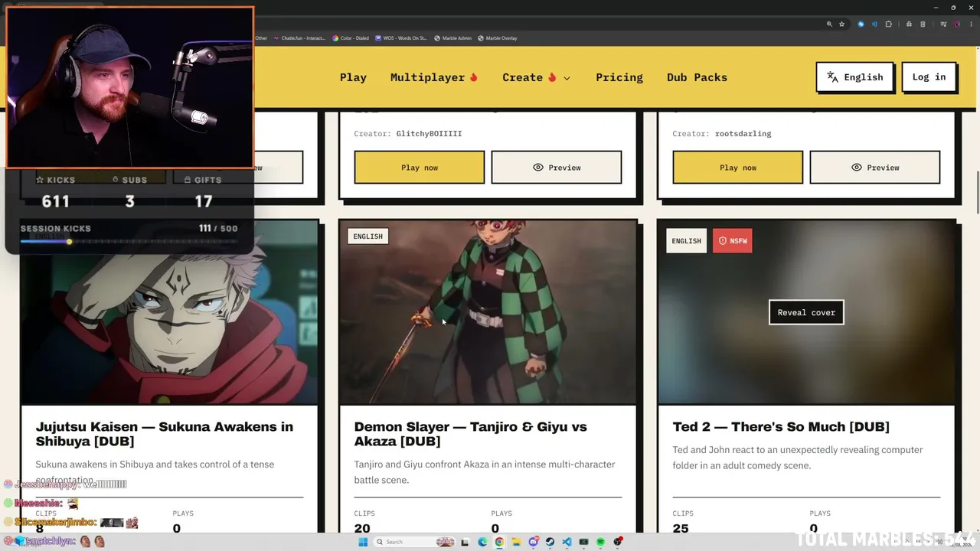Open the Jujutsu Kaisen Sukuna cover thumbnail
Image resolution: width=980 pixels, height=551 pixels.
169,312
